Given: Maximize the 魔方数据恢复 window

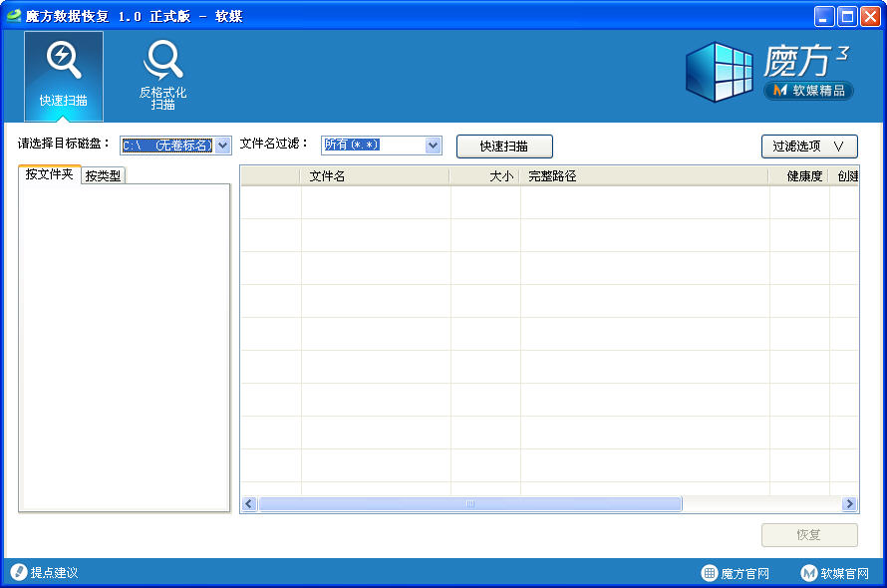Looking at the screenshot, I should click(x=847, y=16).
